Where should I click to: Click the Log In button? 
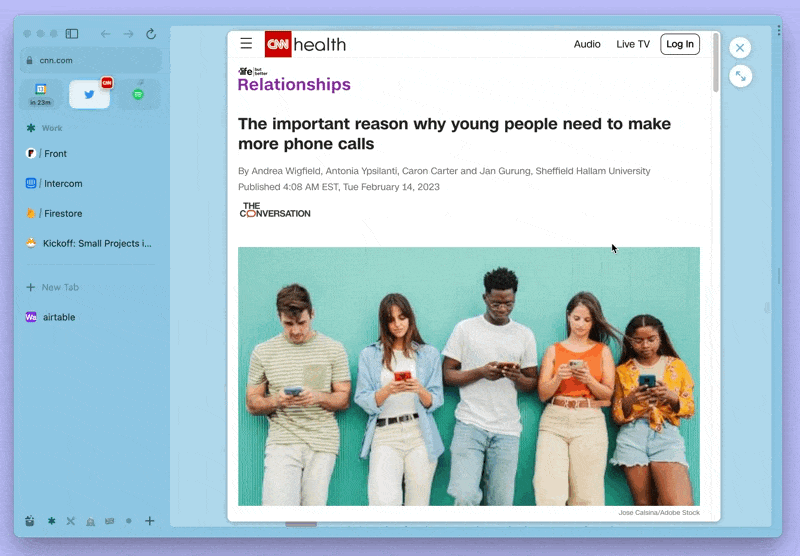[680, 44]
